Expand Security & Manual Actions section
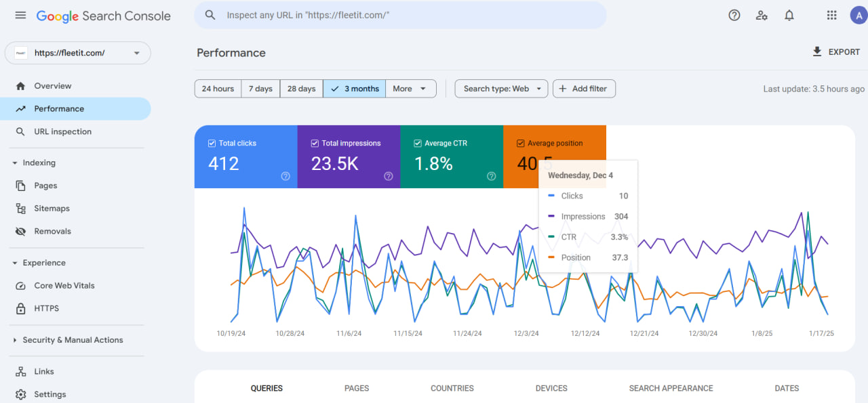This screenshot has height=403, width=868. 15,340
